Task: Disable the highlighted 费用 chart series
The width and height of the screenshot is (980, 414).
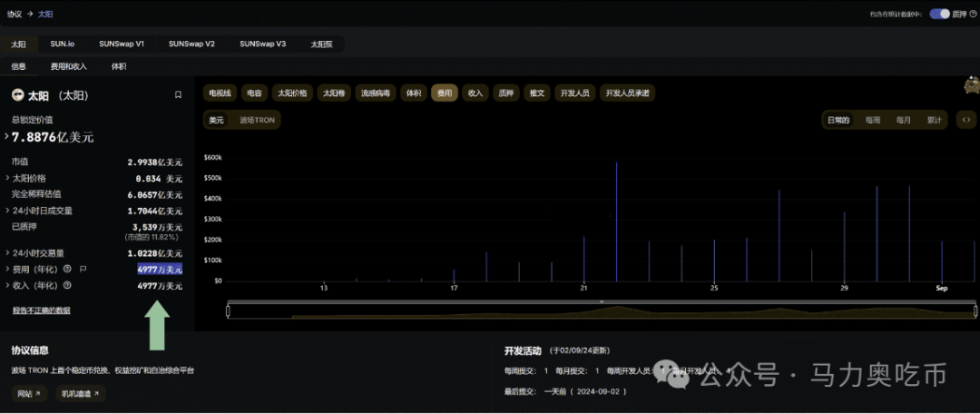Action: [445, 94]
